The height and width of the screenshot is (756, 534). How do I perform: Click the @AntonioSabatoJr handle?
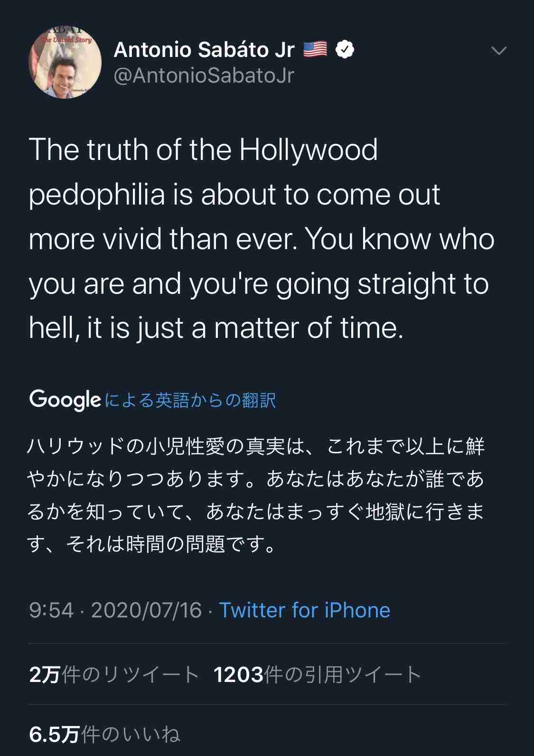coord(204,75)
